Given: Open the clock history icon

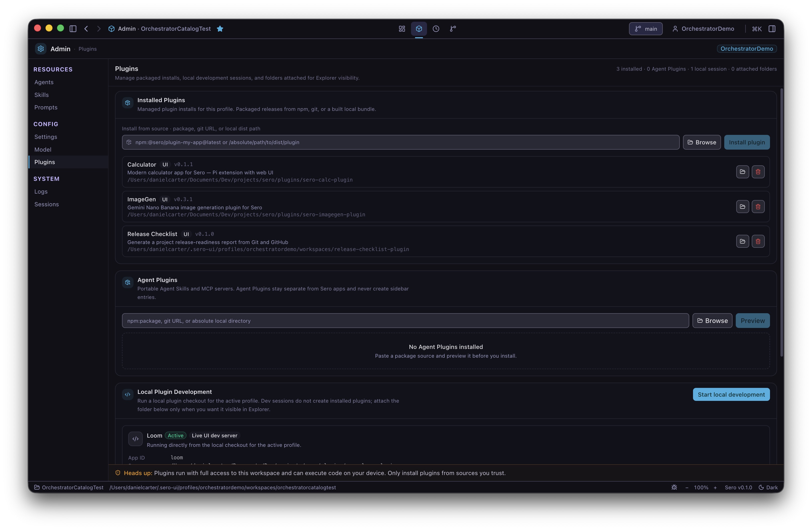Looking at the screenshot, I should tap(436, 29).
